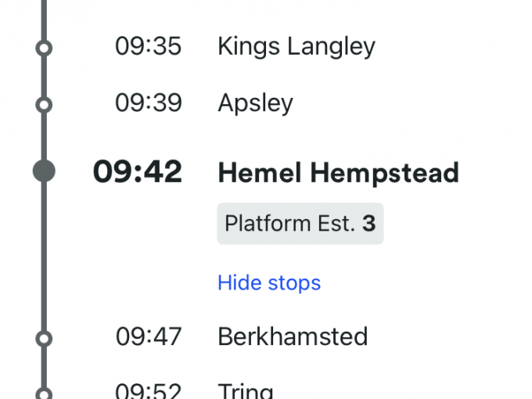Screen dimensions: 532x399
Task: Click the 09:35 departure time
Action: (x=149, y=46)
